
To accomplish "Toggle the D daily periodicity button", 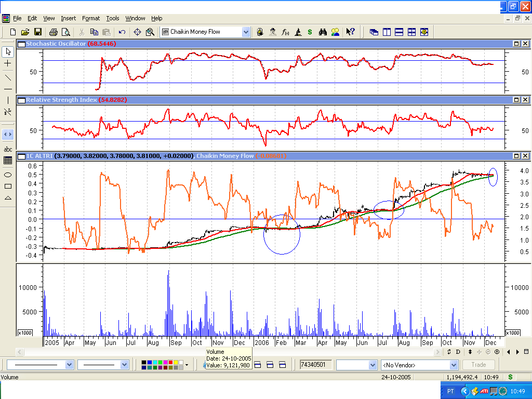I will [x=458, y=352].
